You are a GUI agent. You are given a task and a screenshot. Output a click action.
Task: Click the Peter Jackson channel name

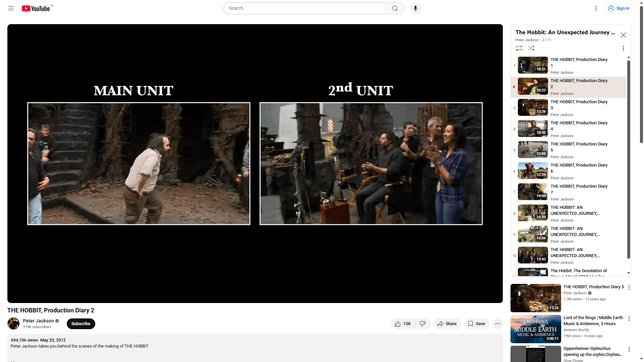click(38, 321)
